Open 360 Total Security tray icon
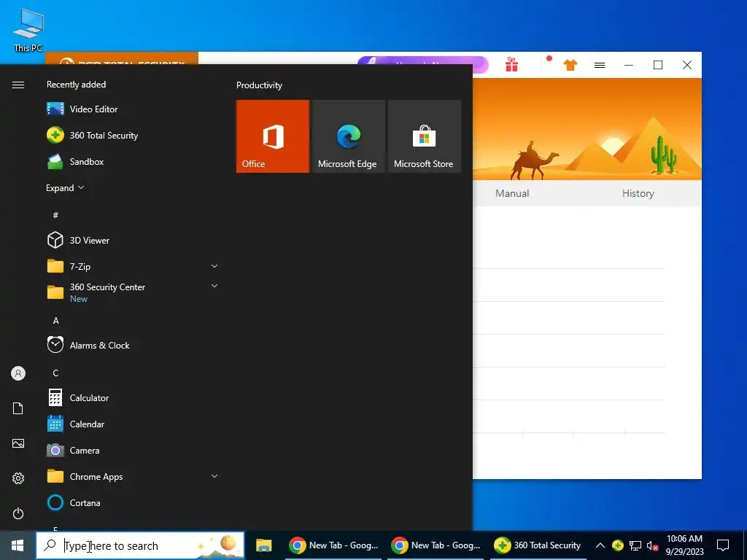The image size is (747, 560). 617,545
